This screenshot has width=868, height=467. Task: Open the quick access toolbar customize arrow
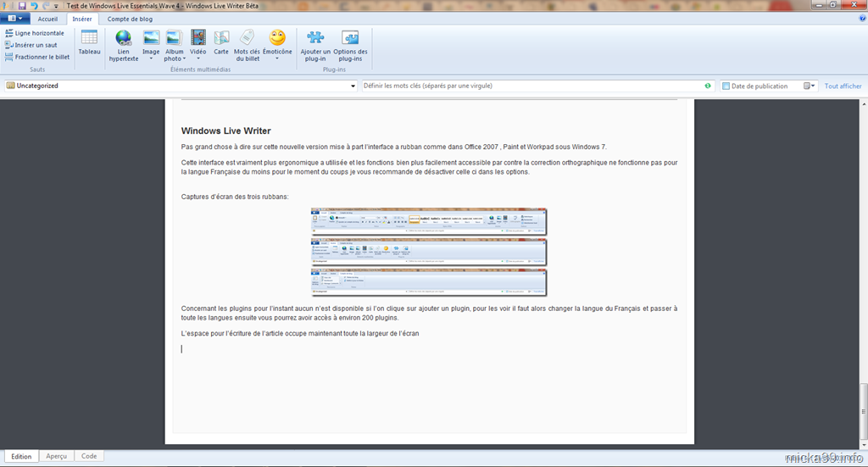[x=56, y=6]
